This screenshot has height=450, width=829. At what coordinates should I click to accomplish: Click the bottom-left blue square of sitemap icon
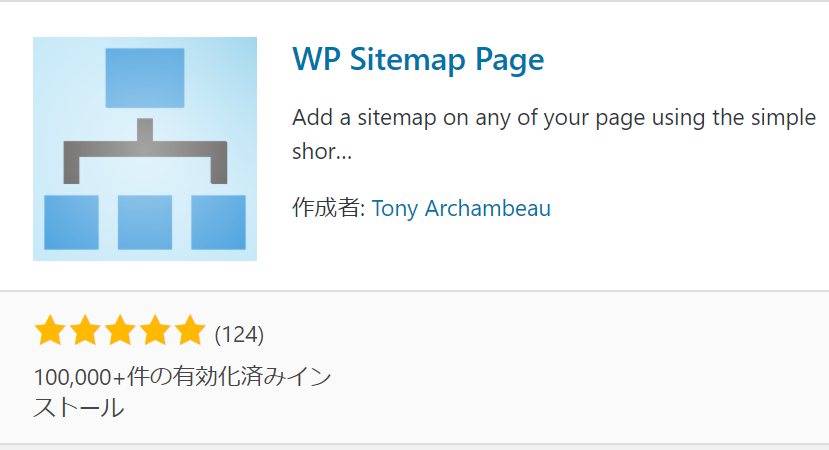click(x=71, y=222)
